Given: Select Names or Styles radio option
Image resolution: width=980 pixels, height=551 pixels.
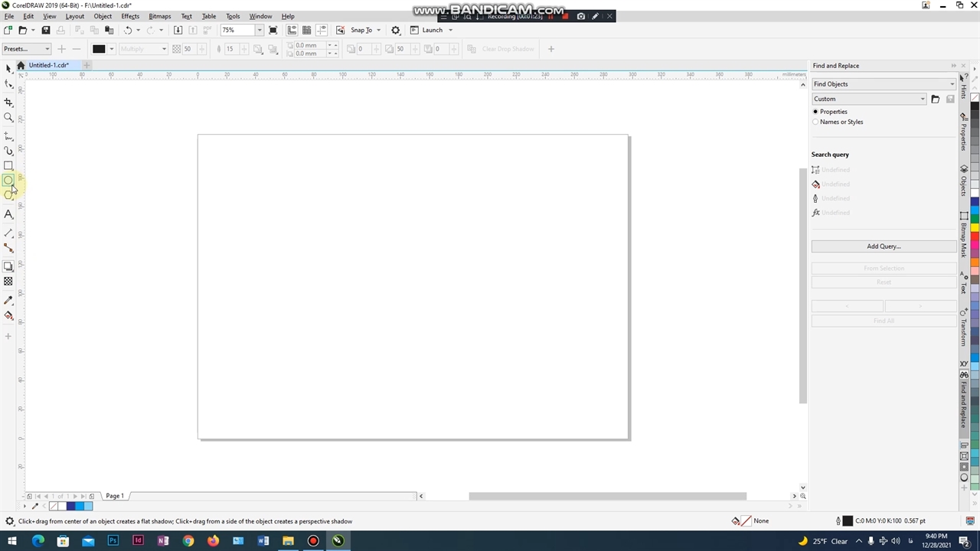Looking at the screenshot, I should (815, 122).
